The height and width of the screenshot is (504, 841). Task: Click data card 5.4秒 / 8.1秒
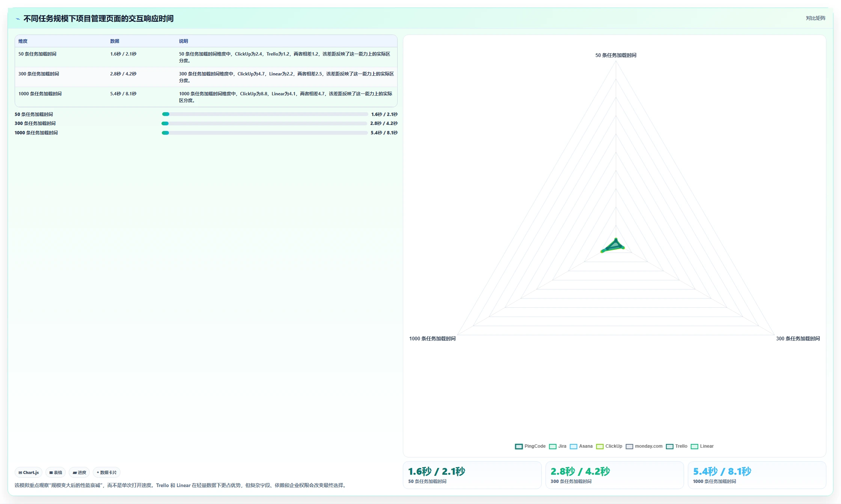pyautogui.click(x=757, y=475)
